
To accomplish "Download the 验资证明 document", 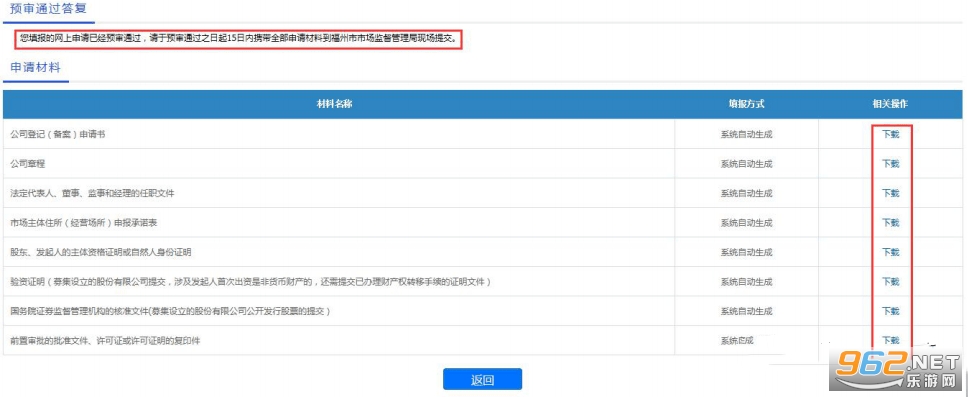I will point(890,282).
